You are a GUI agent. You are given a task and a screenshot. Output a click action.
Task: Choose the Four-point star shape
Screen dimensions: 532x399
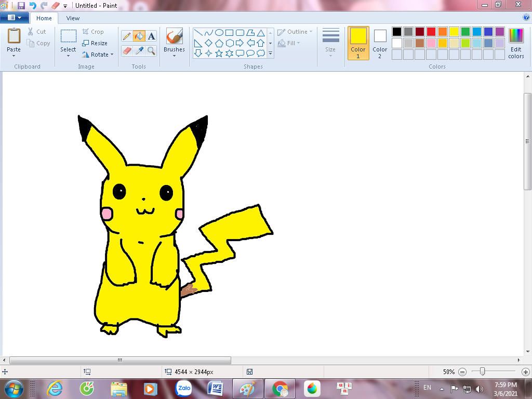(209, 54)
